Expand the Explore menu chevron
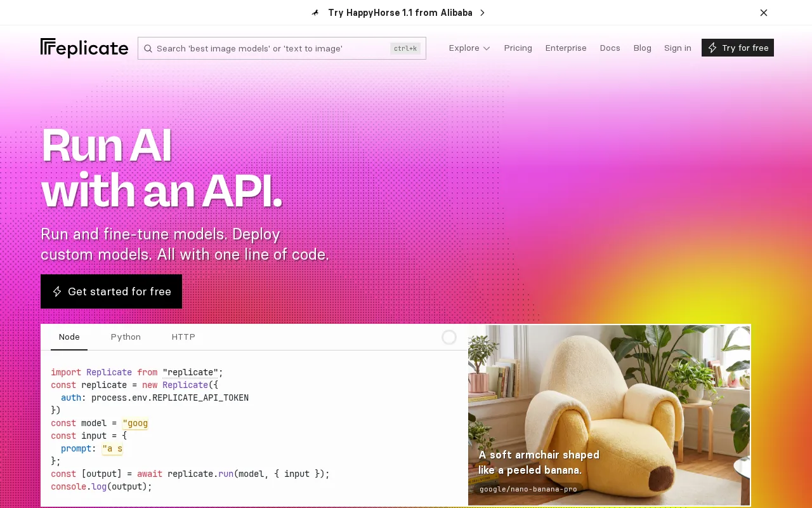The height and width of the screenshot is (508, 812). [487, 48]
